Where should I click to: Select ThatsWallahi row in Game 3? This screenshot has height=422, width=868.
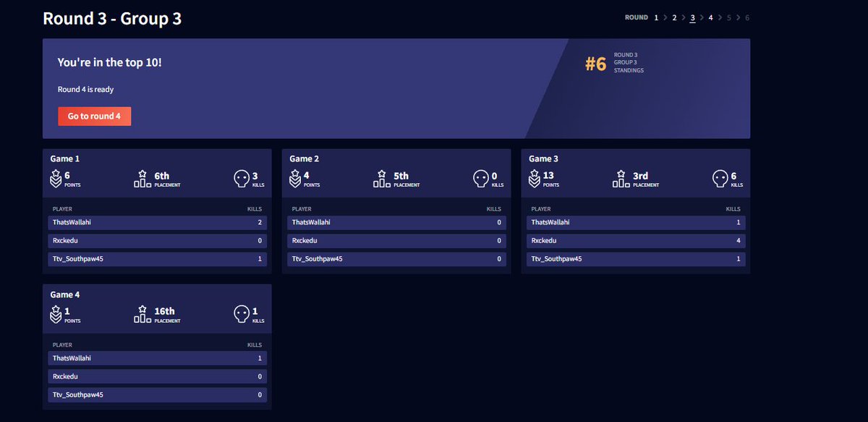(636, 222)
